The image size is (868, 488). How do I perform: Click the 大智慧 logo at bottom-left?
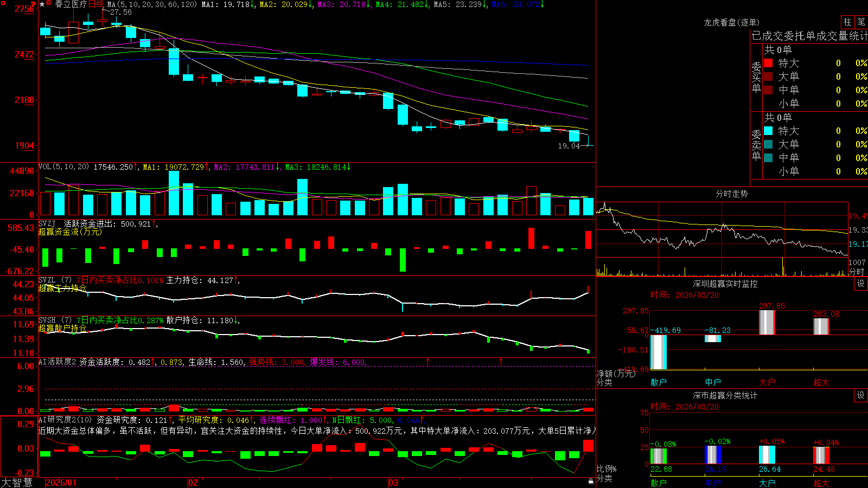[x=17, y=482]
